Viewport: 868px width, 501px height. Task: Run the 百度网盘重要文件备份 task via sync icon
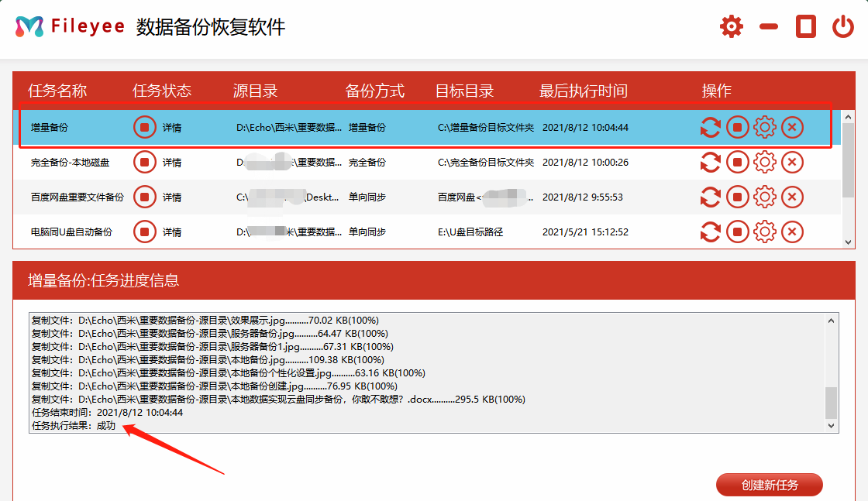[711, 197]
